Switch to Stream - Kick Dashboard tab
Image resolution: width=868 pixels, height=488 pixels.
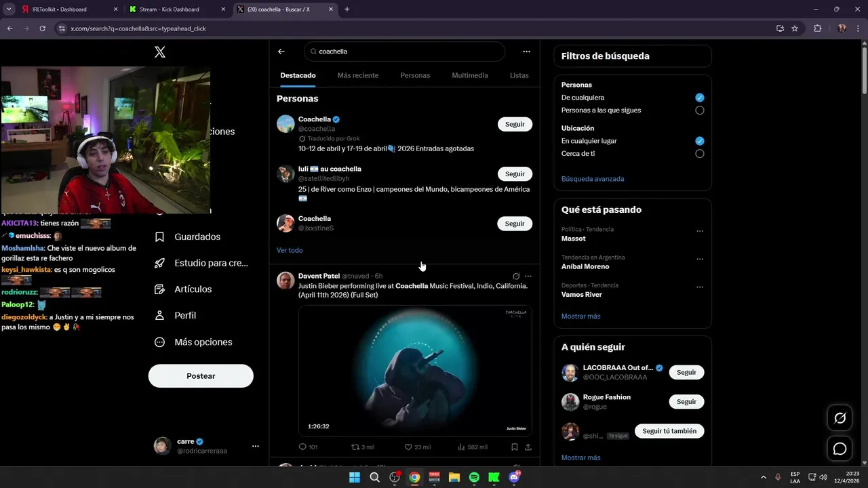point(178,9)
